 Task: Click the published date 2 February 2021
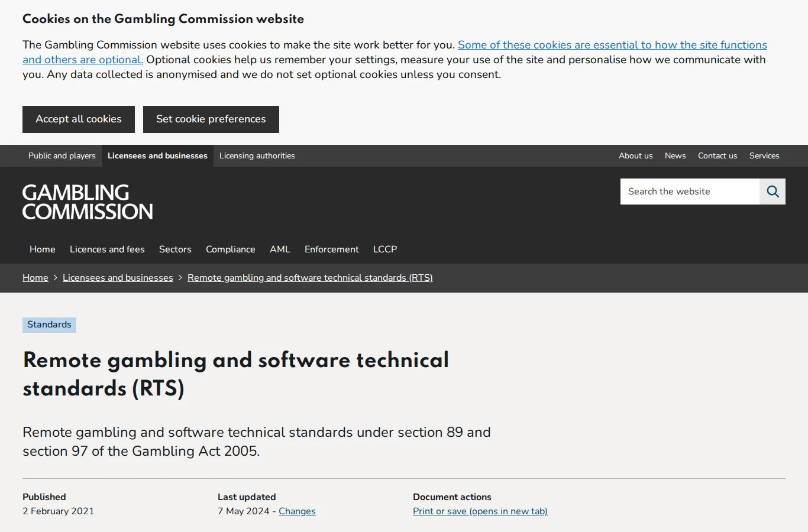pos(59,511)
